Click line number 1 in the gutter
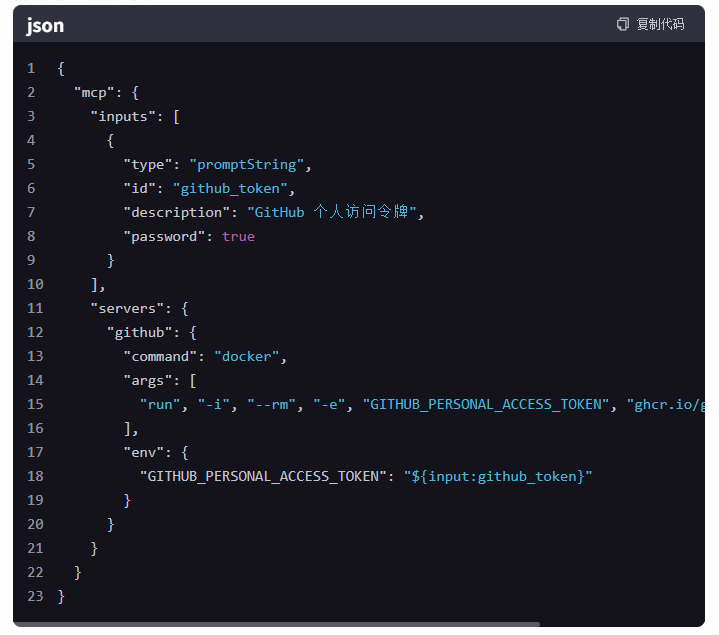This screenshot has width=719, height=635. (x=31, y=68)
